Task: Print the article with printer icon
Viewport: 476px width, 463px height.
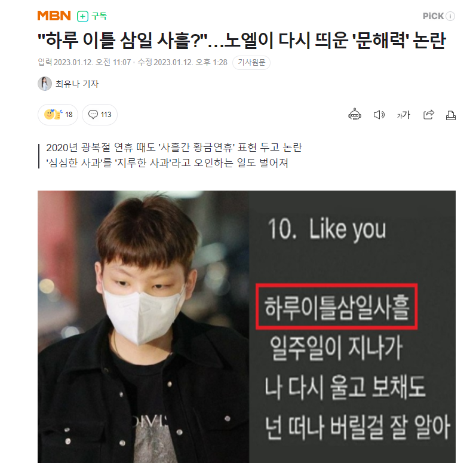Action: tap(451, 115)
